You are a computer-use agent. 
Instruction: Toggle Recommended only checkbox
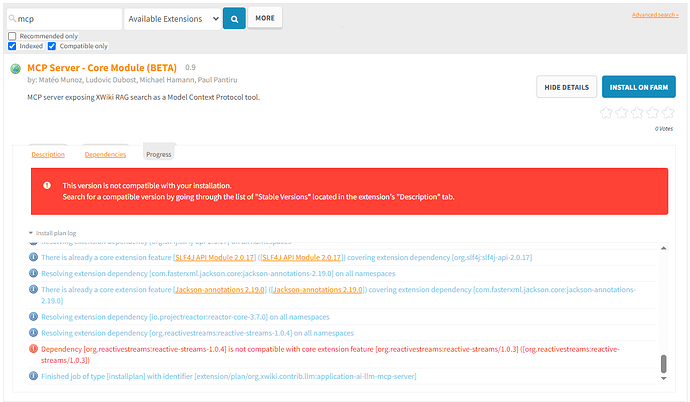(x=12, y=36)
